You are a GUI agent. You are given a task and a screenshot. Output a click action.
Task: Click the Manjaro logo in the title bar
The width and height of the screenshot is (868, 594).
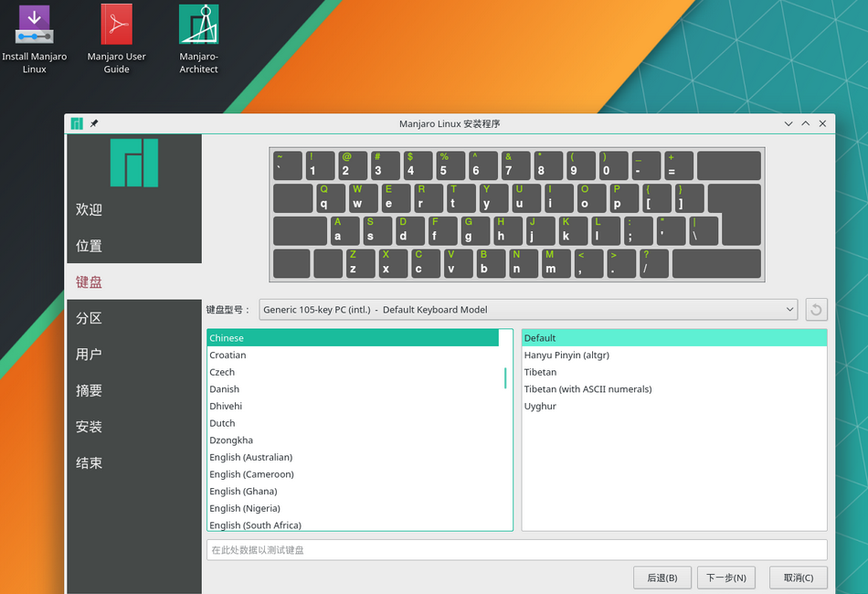77,123
